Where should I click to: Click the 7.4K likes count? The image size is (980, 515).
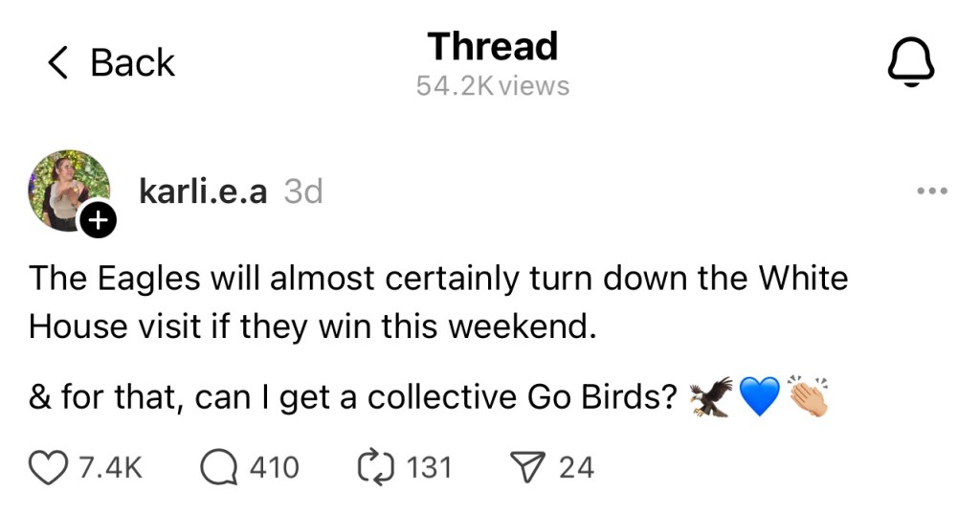(110, 467)
